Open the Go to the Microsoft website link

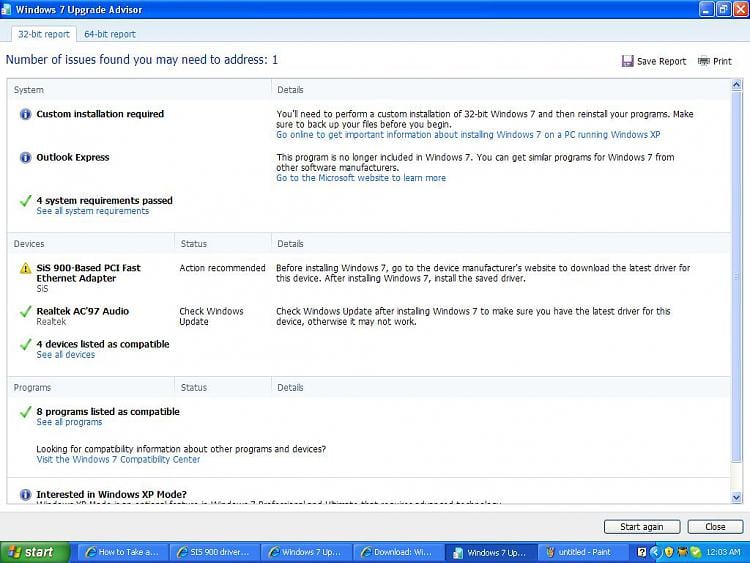(361, 178)
